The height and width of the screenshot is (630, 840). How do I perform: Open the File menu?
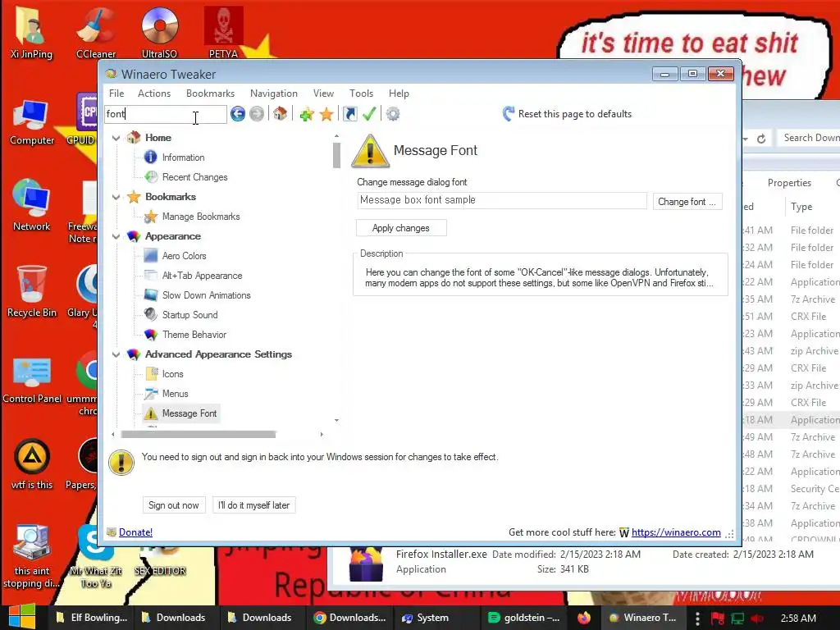(x=116, y=94)
